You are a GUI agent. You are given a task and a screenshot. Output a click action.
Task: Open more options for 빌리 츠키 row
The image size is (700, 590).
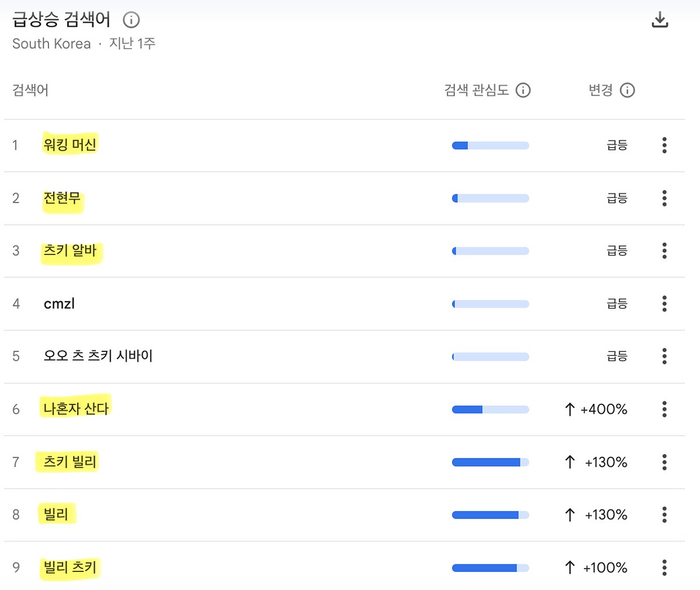pyautogui.click(x=664, y=567)
